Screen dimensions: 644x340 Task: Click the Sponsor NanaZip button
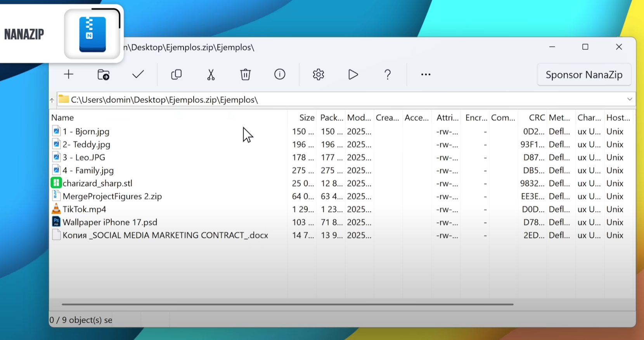[584, 75]
